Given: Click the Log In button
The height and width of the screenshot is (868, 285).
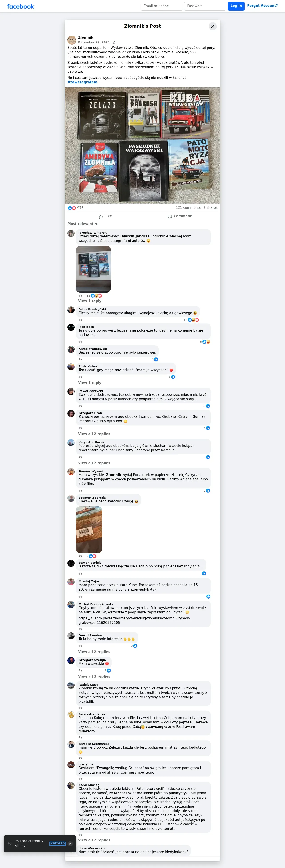Looking at the screenshot, I should 236,6.
